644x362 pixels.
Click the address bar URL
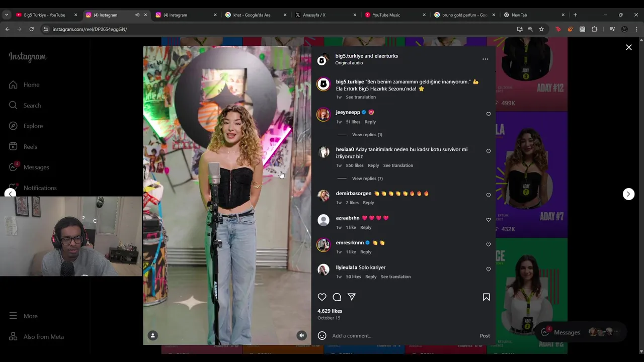[90, 29]
